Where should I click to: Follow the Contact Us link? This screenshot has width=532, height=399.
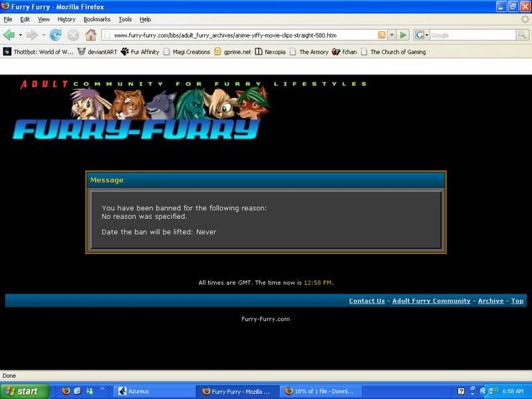tap(367, 301)
